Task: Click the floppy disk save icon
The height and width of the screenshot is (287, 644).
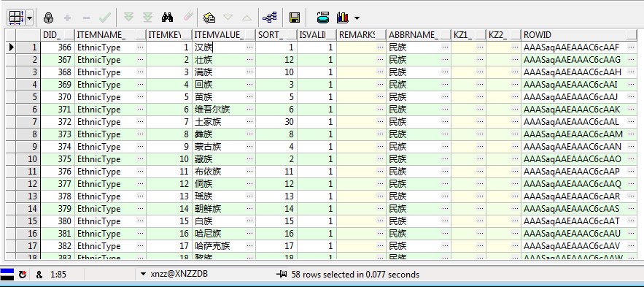Action: [295, 18]
